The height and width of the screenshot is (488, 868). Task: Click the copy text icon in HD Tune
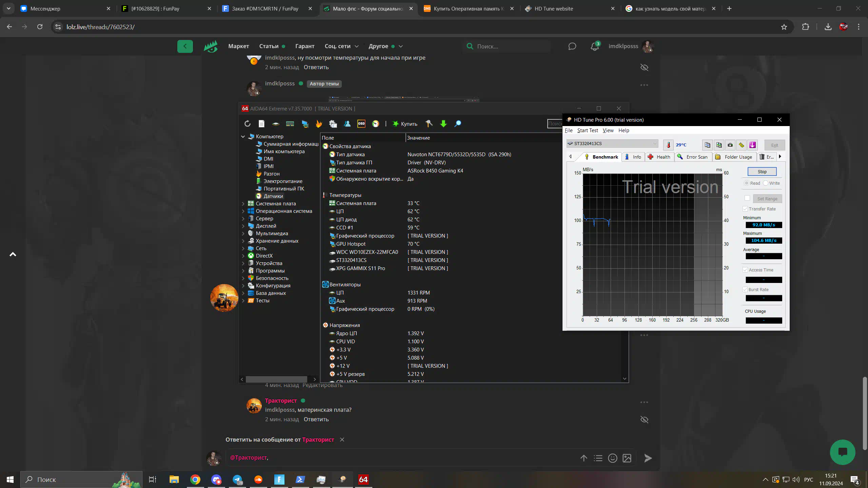[x=707, y=145]
